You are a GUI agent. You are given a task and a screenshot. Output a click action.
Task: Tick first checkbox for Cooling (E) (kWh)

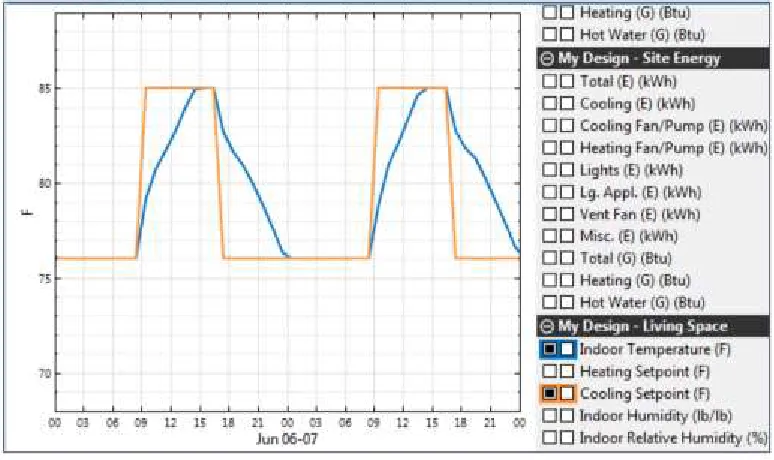click(x=549, y=103)
